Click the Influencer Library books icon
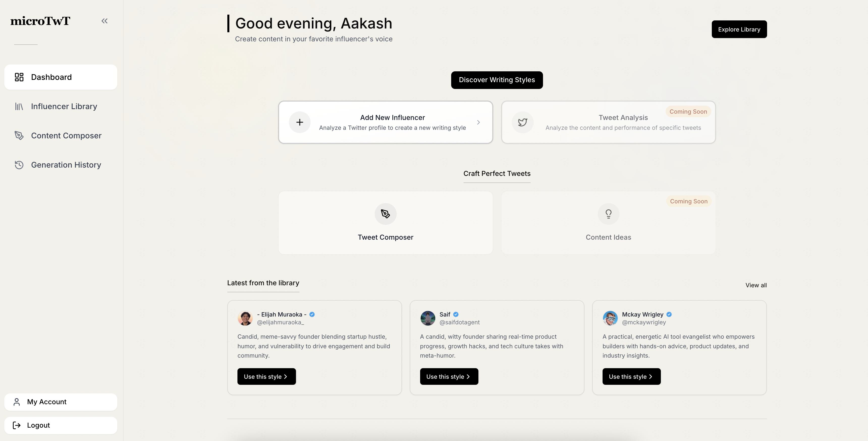The height and width of the screenshot is (441, 868). 19,106
